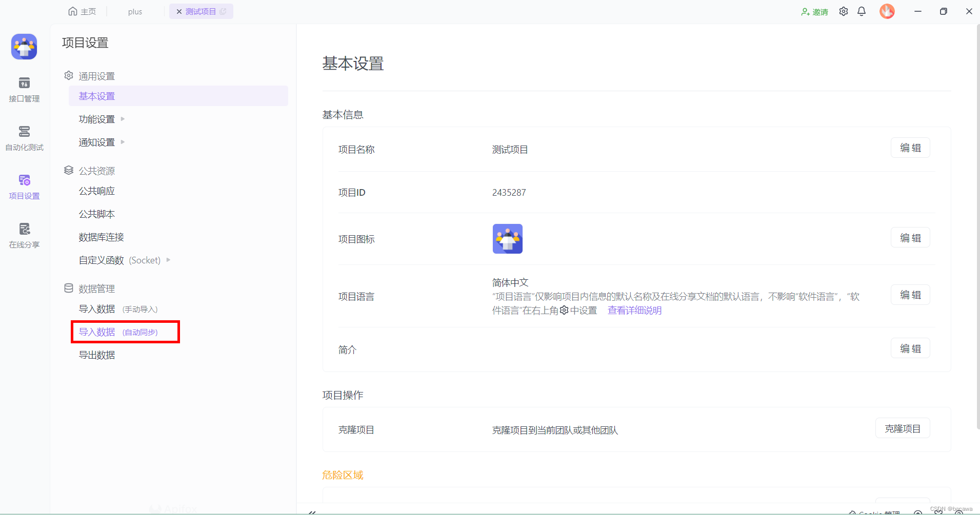Click the 克隆项目 button

pyautogui.click(x=903, y=428)
